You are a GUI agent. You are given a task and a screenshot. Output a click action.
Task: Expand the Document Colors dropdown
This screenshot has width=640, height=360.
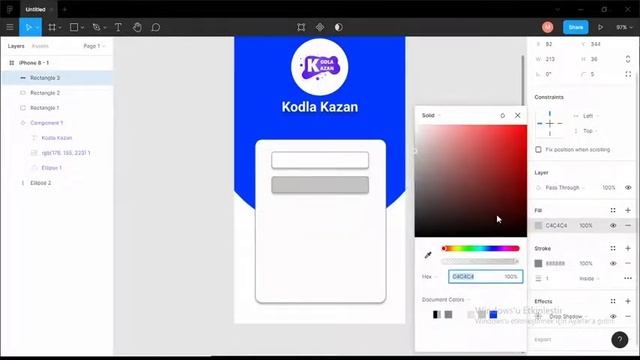[x=446, y=300]
